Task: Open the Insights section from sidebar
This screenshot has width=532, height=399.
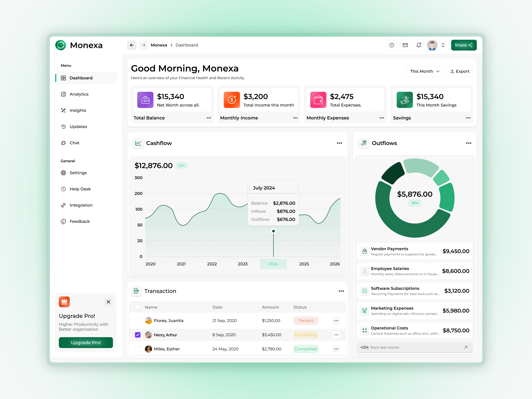Action: point(77,110)
